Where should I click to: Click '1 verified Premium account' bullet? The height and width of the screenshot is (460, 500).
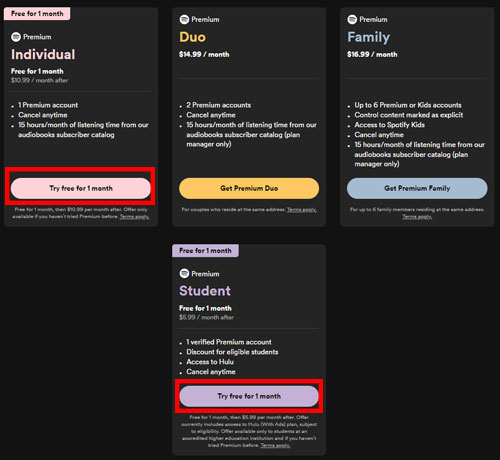[229, 342]
